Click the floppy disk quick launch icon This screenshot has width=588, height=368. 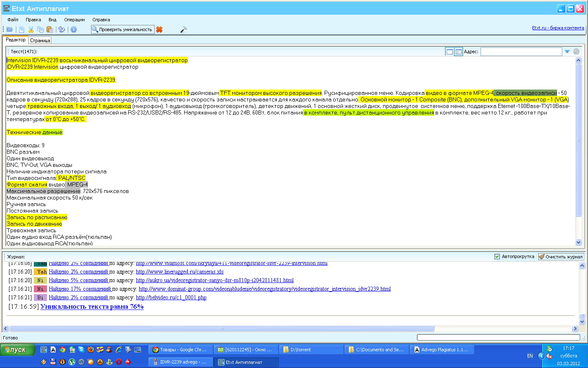[x=53, y=362]
